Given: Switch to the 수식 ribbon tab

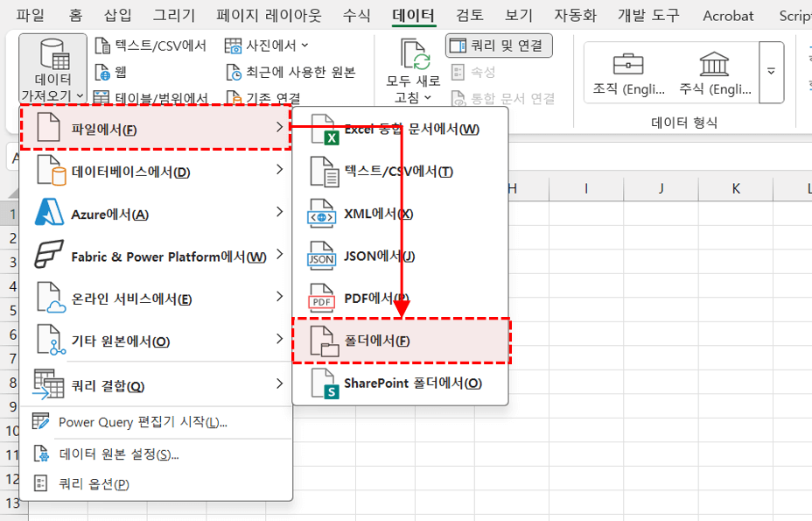Looking at the screenshot, I should (x=356, y=15).
